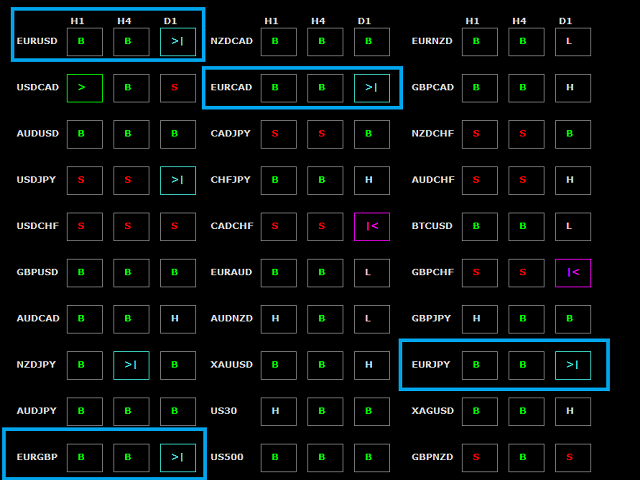Select the US500 symbol label
This screenshot has width=640, height=480.
[227, 457]
